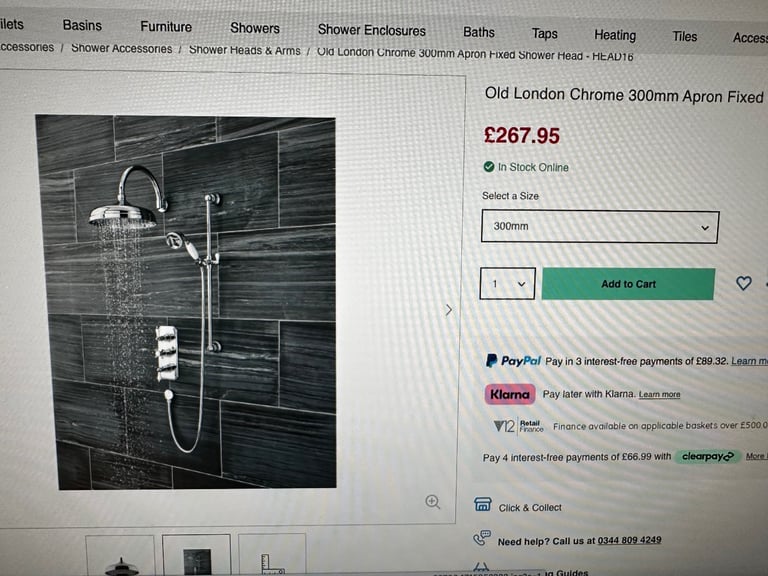Click the PayPal logo
This screenshot has width=768, height=576.
513,361
